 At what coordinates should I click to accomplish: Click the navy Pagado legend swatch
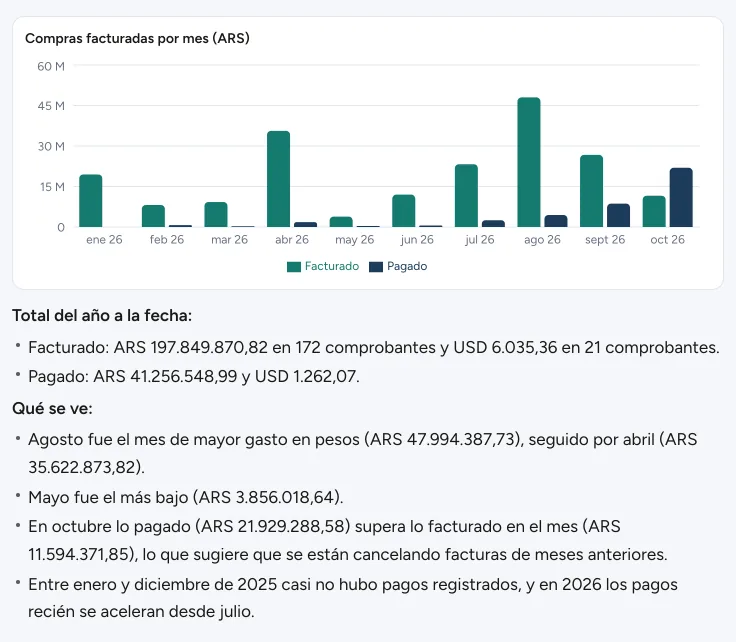[376, 267]
